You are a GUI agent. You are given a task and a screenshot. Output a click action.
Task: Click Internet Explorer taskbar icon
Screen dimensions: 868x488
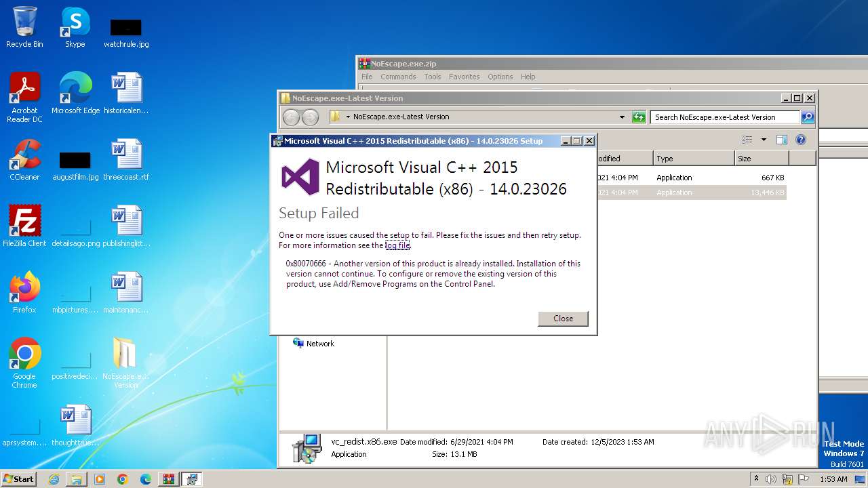click(x=54, y=479)
